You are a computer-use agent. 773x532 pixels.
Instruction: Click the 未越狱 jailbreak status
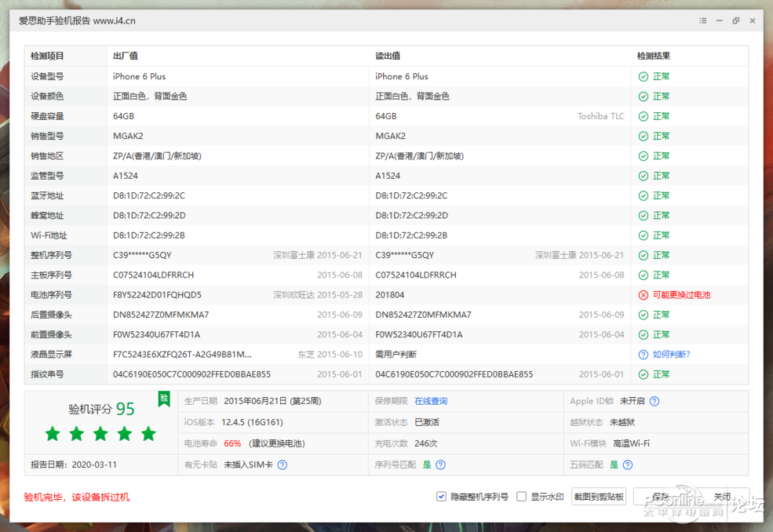click(x=622, y=423)
